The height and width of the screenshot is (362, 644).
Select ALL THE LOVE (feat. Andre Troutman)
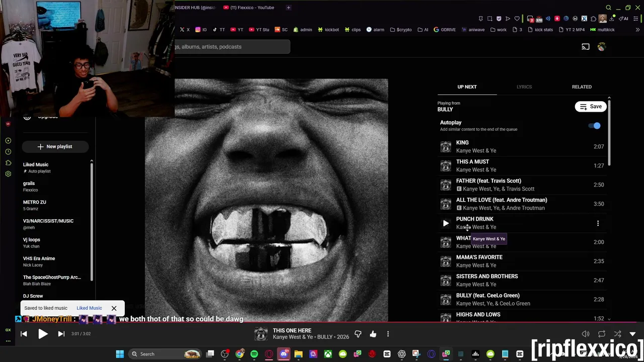[x=523, y=204]
